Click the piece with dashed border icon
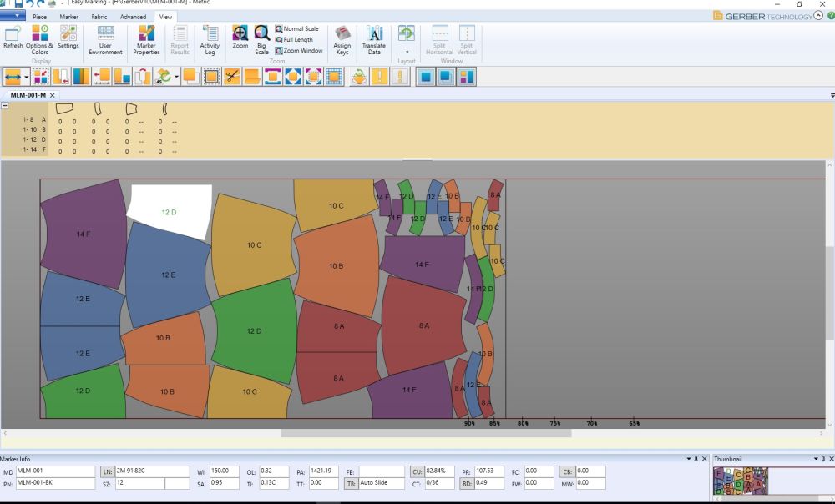Screen dimensions: 835x504 (x=211, y=77)
